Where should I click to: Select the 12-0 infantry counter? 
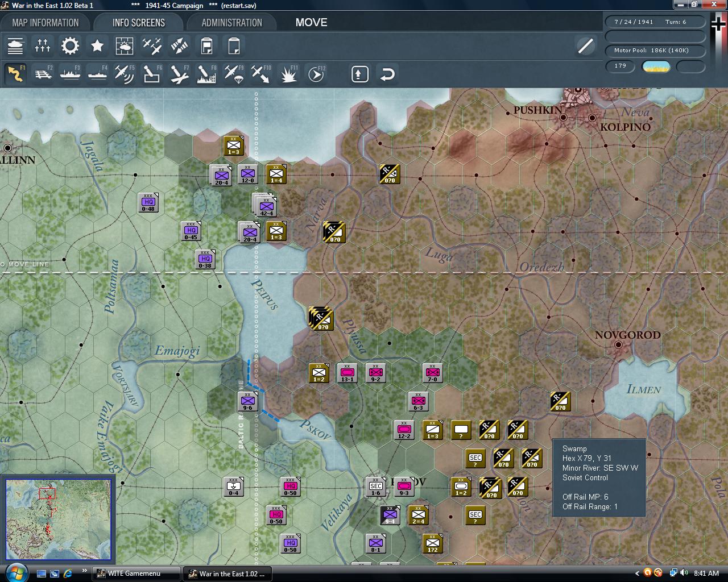[x=247, y=174]
